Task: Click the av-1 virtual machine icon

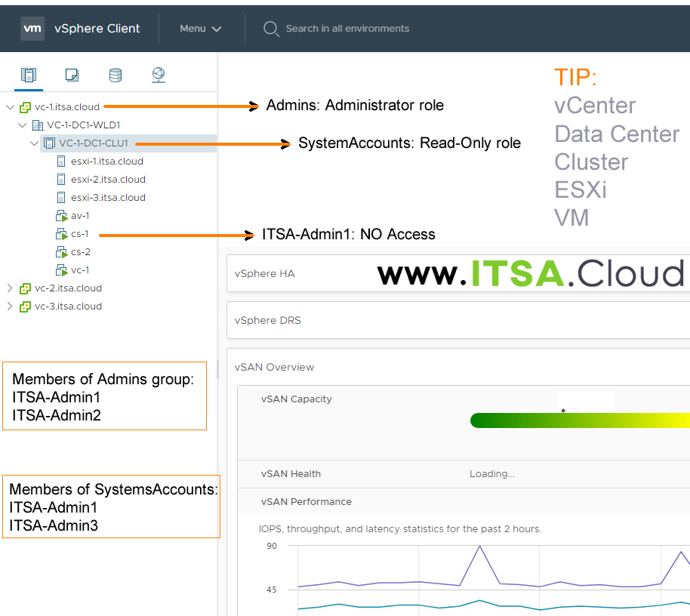Action: click(x=61, y=216)
